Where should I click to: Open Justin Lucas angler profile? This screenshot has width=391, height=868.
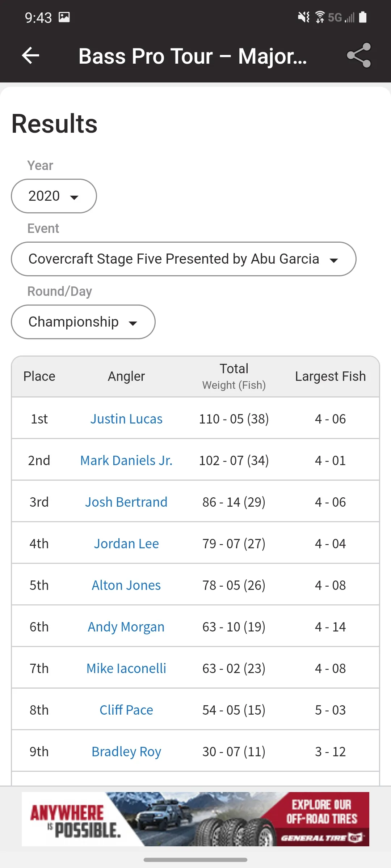[x=126, y=419]
